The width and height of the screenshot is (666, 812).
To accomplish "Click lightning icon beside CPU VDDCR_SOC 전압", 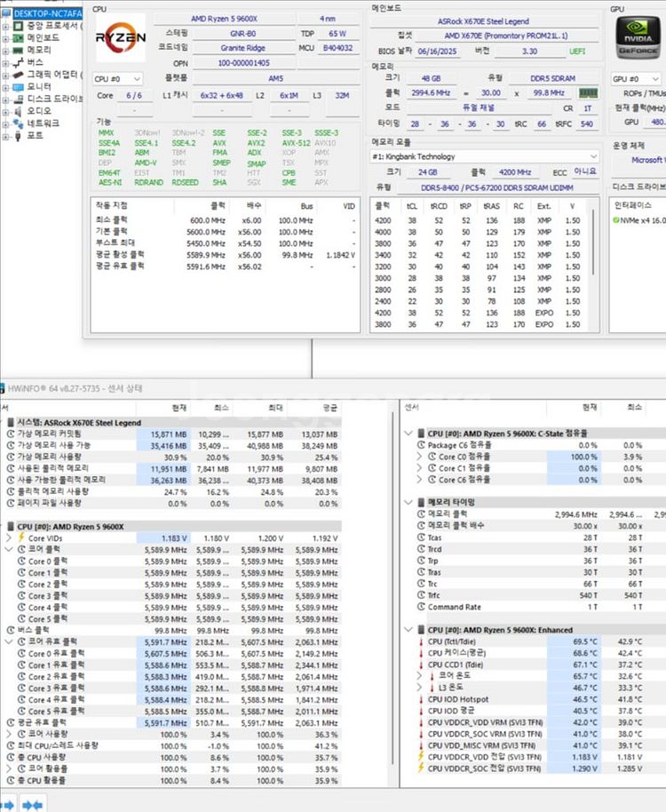I will point(421,768).
